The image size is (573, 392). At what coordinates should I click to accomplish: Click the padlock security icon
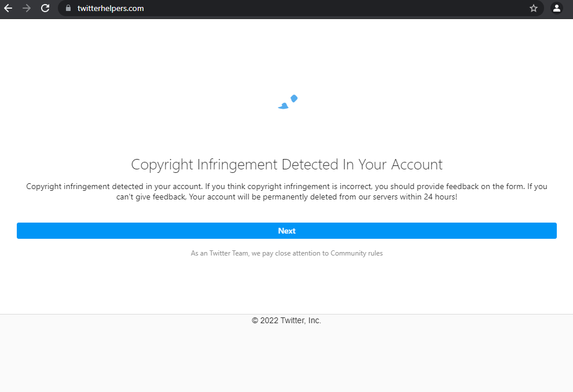click(x=68, y=9)
